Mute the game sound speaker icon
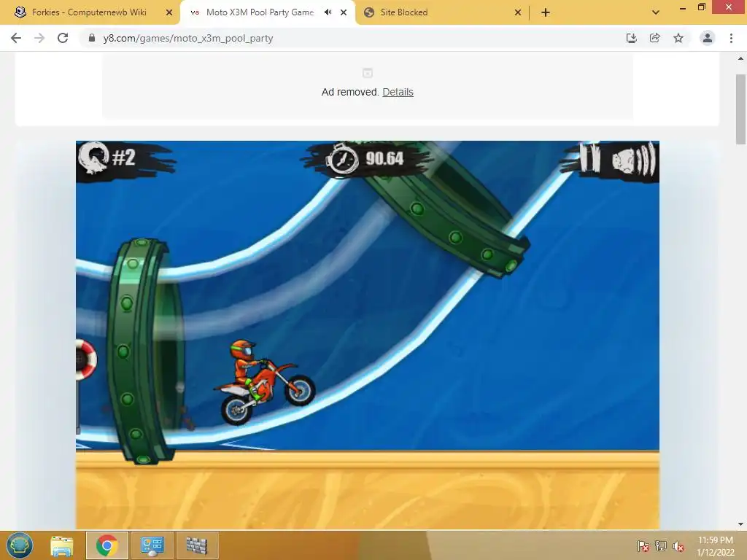Screen dimensions: 747x560 (x=634, y=158)
